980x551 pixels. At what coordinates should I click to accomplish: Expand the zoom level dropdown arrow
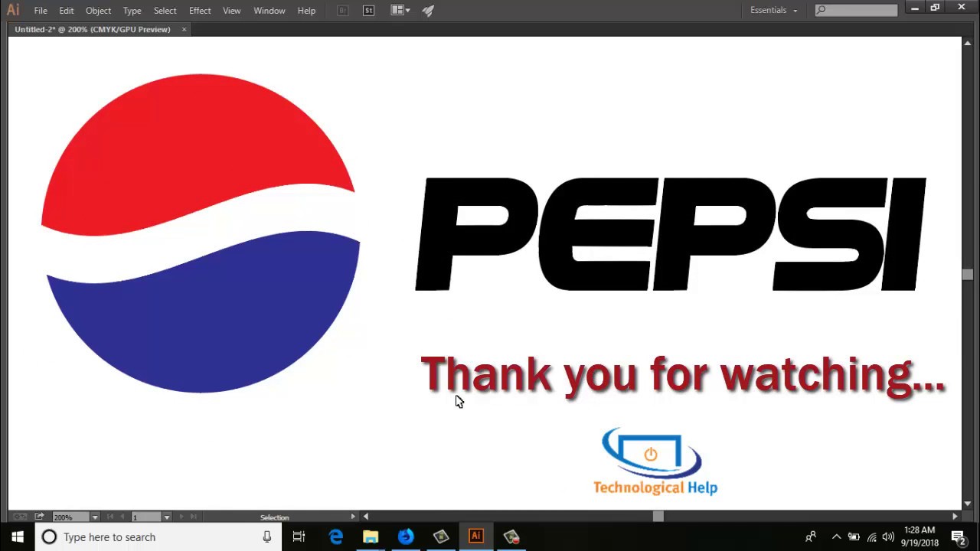(x=95, y=517)
